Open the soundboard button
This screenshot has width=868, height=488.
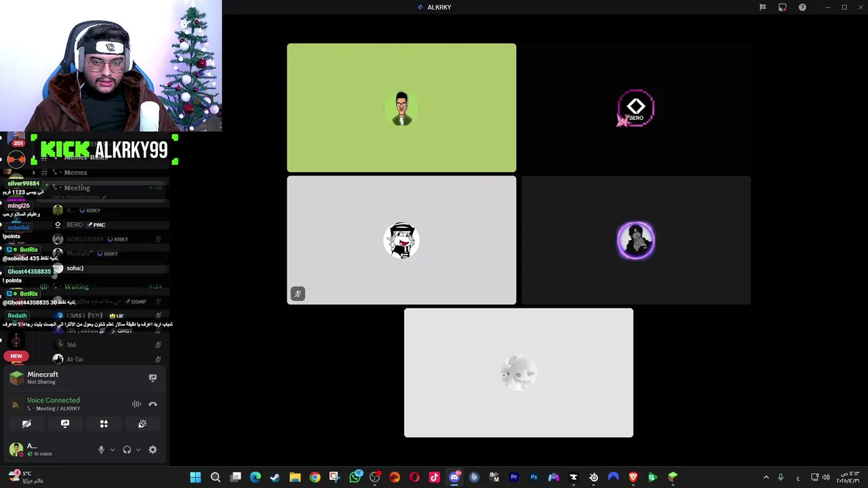[x=142, y=424]
